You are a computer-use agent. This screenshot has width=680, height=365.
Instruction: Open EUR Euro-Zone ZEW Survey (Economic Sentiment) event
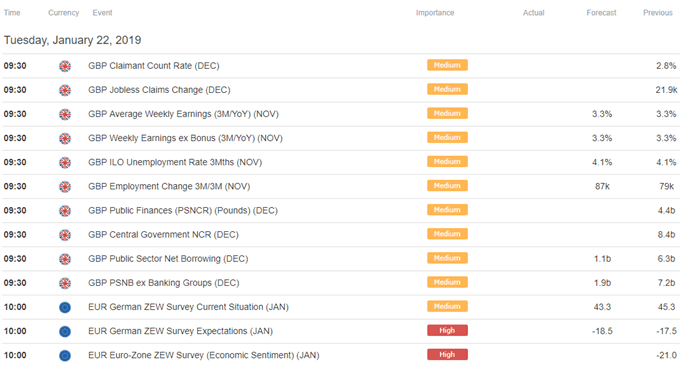204,355
